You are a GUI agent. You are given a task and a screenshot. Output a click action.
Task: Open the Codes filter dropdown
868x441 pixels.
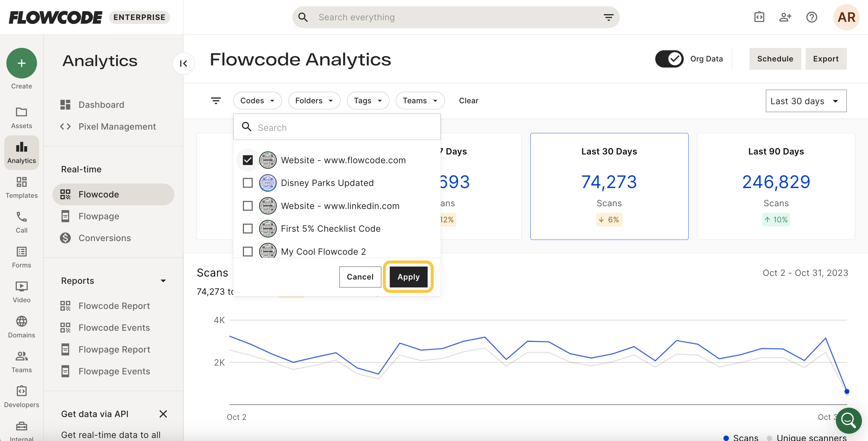coord(257,100)
